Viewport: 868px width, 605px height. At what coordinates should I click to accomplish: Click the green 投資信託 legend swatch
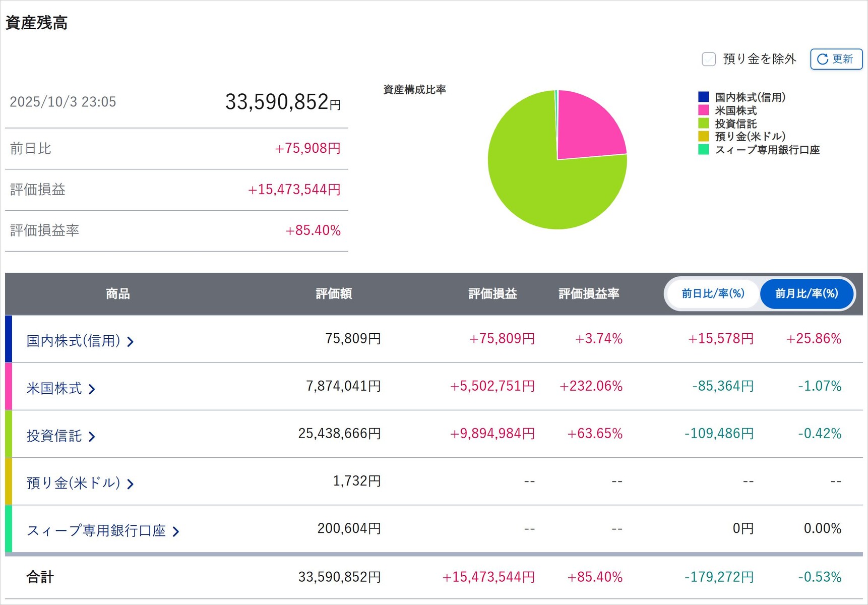click(704, 123)
